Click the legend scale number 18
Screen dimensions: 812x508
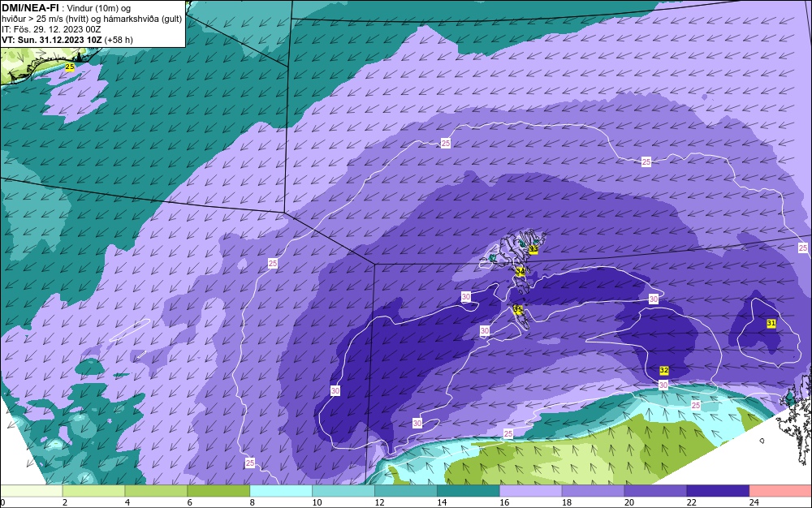[x=567, y=502]
